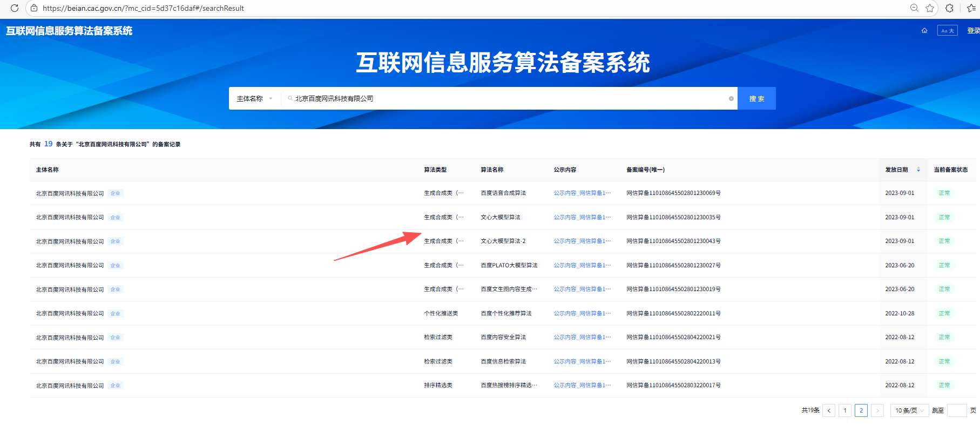
Task: Click 生成合成类 cell in 百度语音合成算法 row
Action: pyautogui.click(x=444, y=193)
